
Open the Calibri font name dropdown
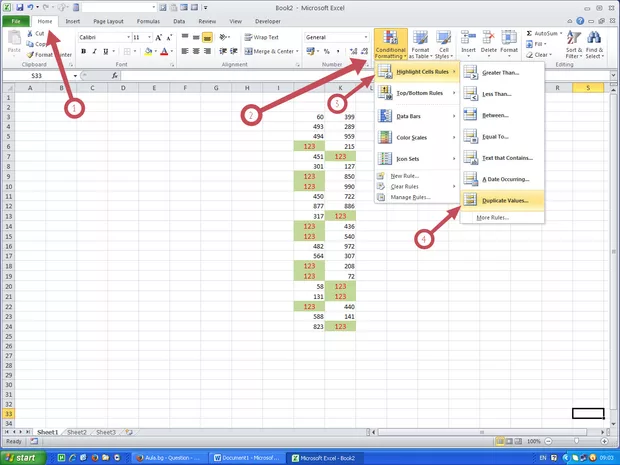[x=103, y=37]
